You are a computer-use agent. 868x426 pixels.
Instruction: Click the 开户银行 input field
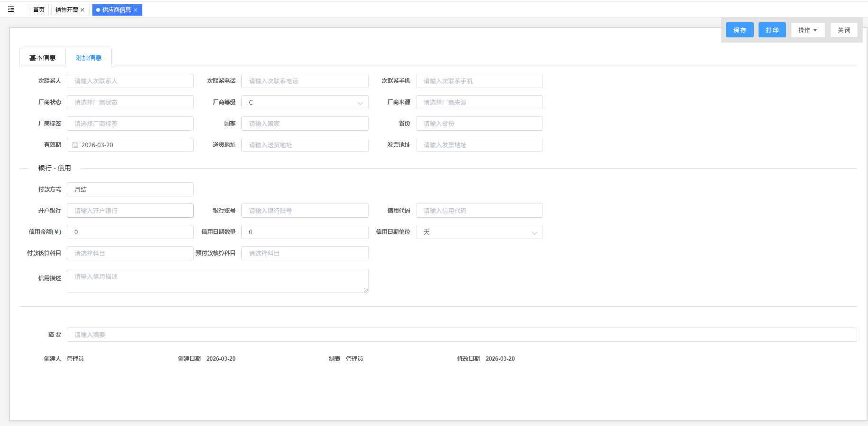coord(130,211)
